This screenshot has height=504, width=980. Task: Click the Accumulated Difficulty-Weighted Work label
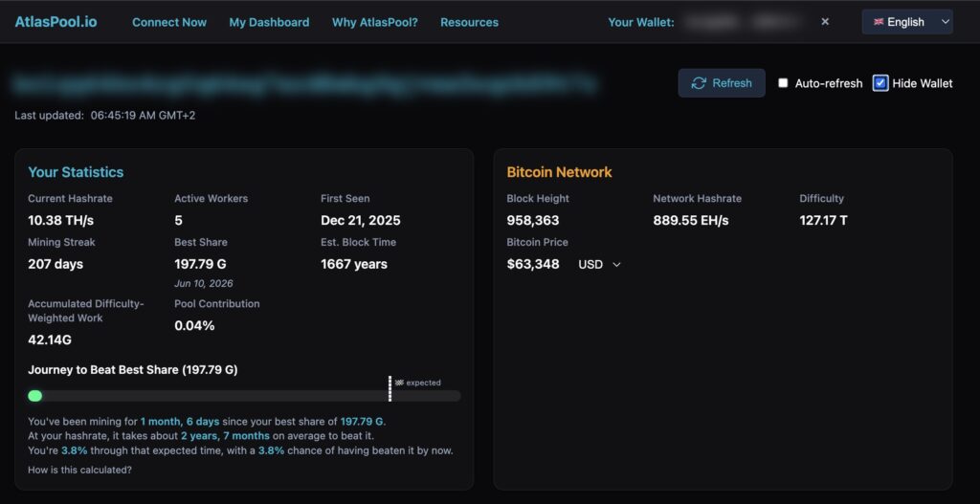(x=85, y=311)
